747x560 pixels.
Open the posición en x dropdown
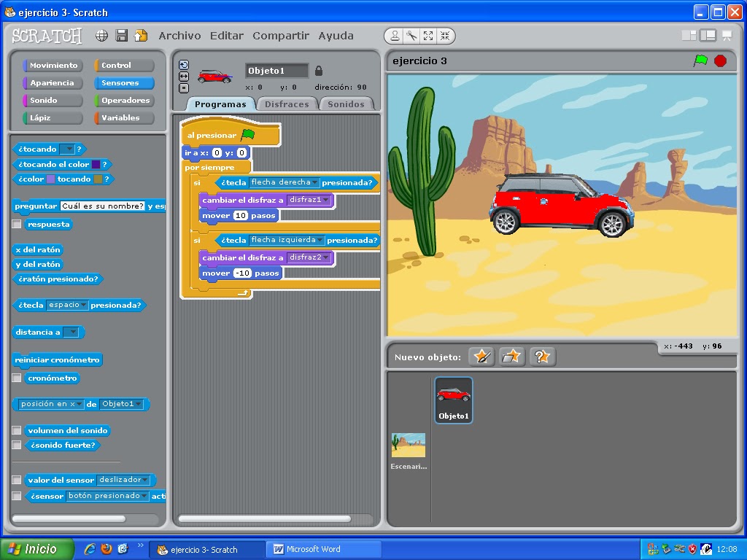[50, 404]
